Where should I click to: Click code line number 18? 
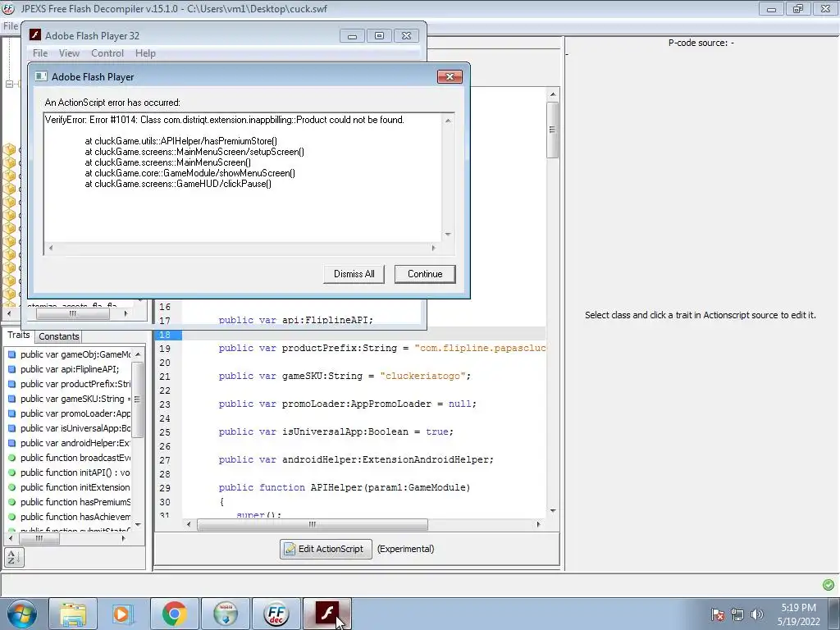165,335
